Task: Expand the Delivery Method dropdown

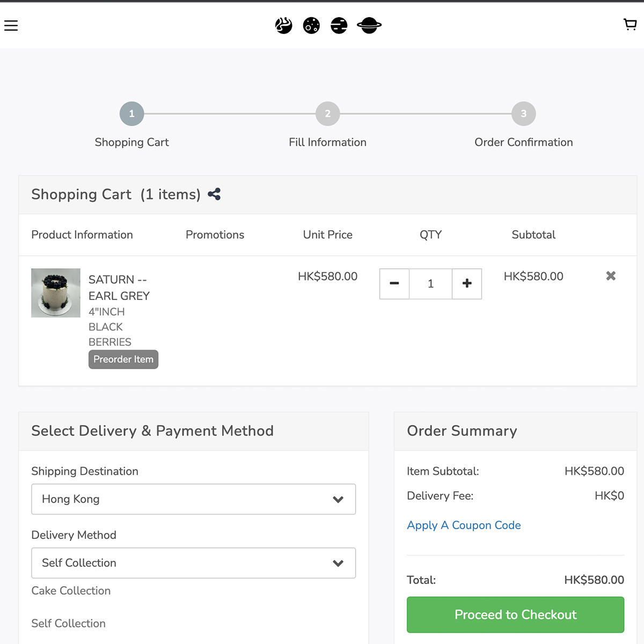Action: (193, 563)
